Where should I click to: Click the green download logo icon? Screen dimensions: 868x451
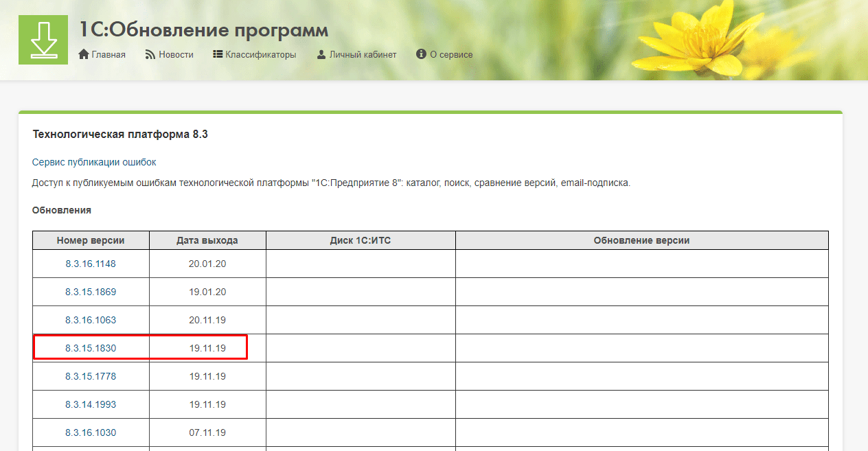(x=43, y=40)
